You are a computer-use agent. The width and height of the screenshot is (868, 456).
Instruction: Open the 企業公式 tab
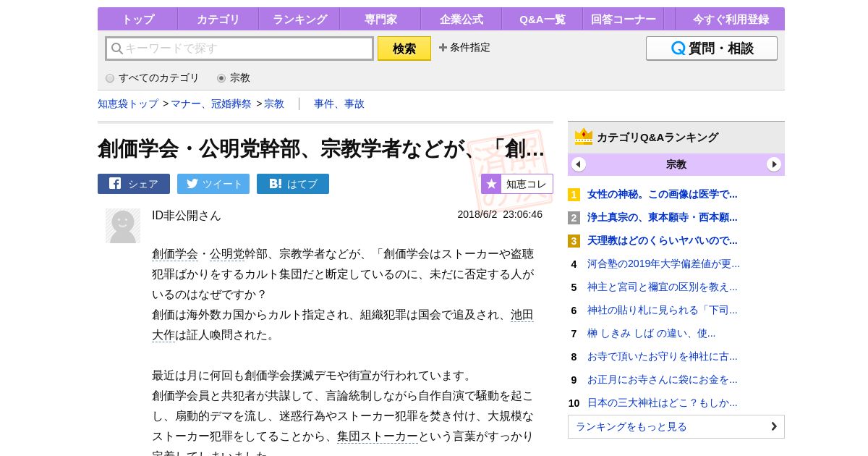click(461, 20)
